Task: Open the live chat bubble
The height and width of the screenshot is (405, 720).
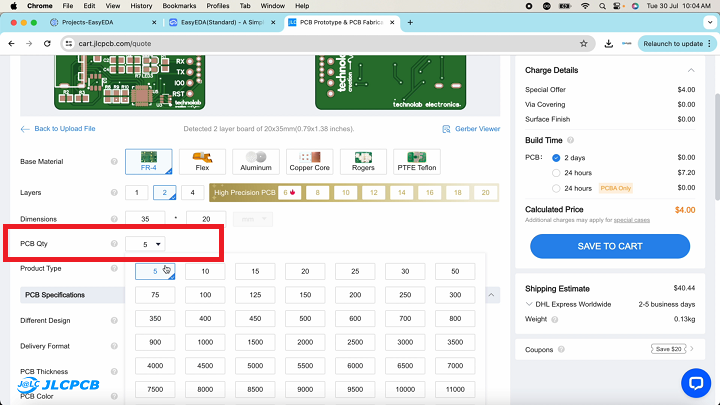Action: (696, 383)
